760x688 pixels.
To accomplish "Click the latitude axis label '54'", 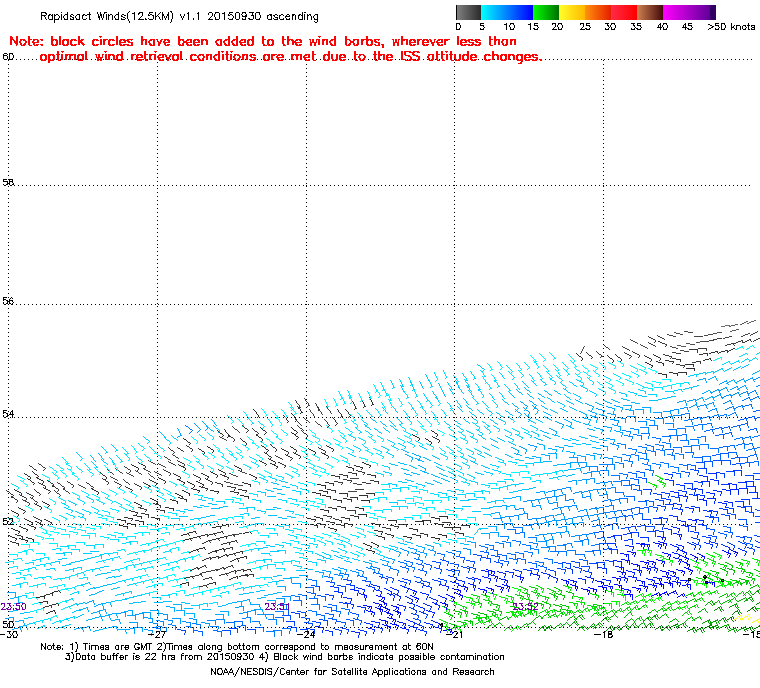I will [x=8, y=414].
